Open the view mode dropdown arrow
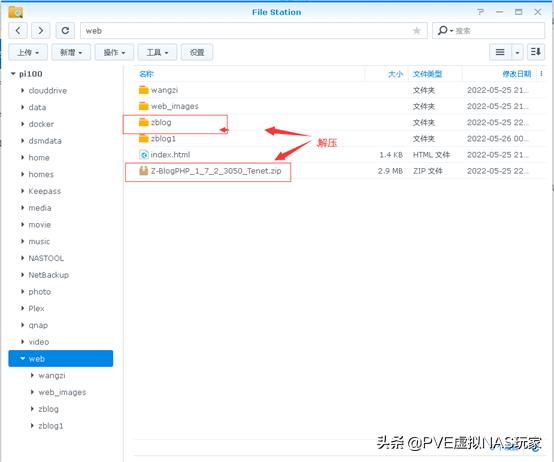This screenshot has width=554, height=462. 517,52
